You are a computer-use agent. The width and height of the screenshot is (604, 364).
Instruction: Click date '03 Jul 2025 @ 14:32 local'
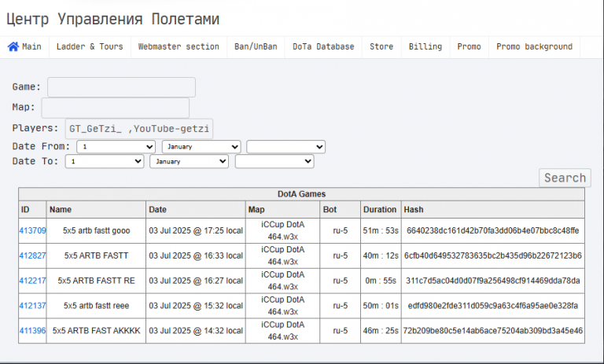pyautogui.click(x=196, y=331)
